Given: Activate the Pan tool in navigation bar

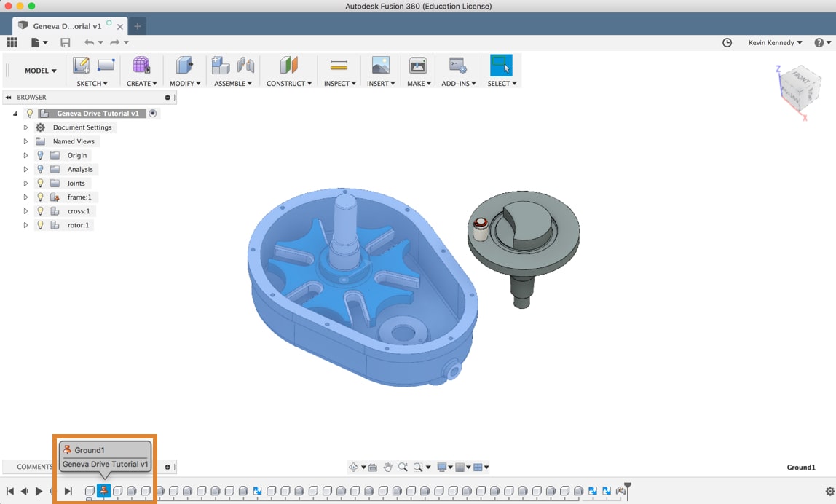Looking at the screenshot, I should coord(388,467).
